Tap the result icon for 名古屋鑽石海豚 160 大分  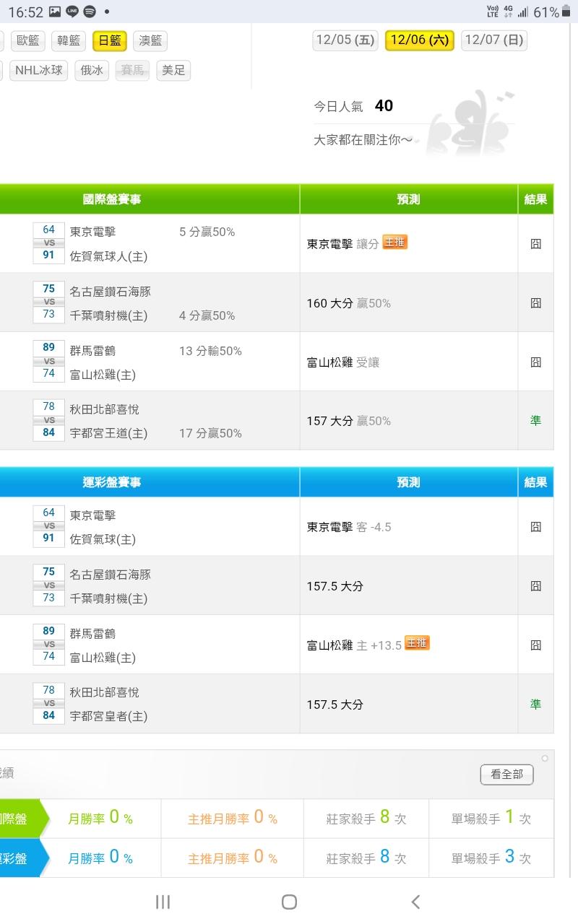(x=535, y=303)
